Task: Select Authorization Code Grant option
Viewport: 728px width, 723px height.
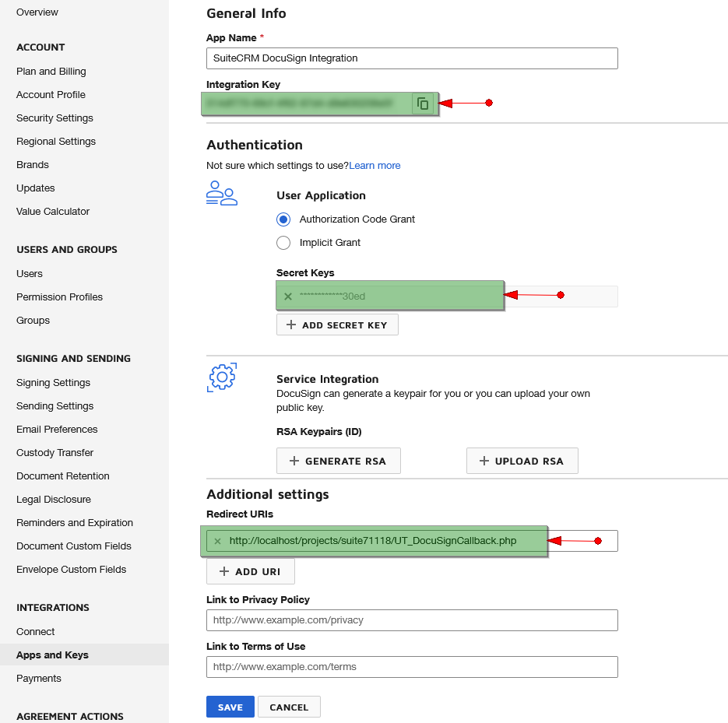Action: pos(283,219)
